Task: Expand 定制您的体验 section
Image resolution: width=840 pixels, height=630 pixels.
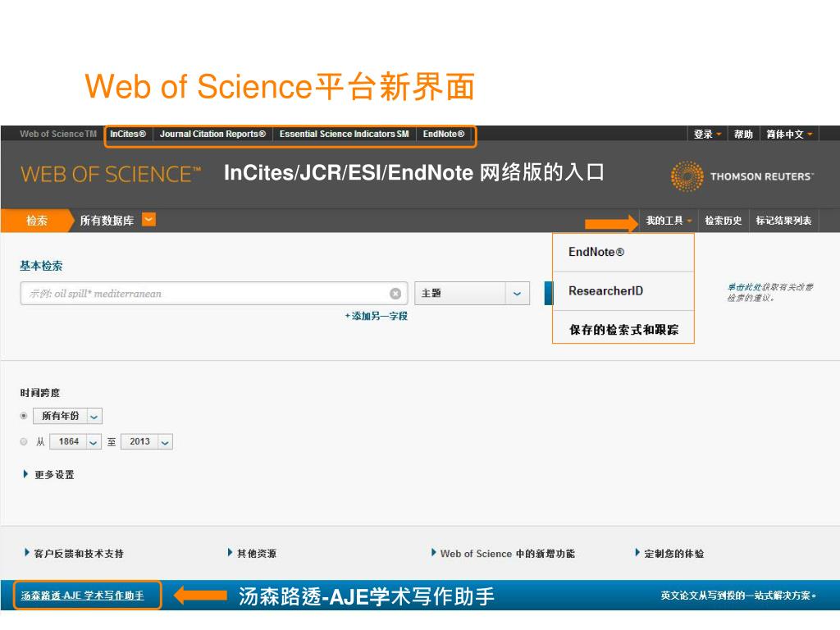Action: tap(669, 554)
